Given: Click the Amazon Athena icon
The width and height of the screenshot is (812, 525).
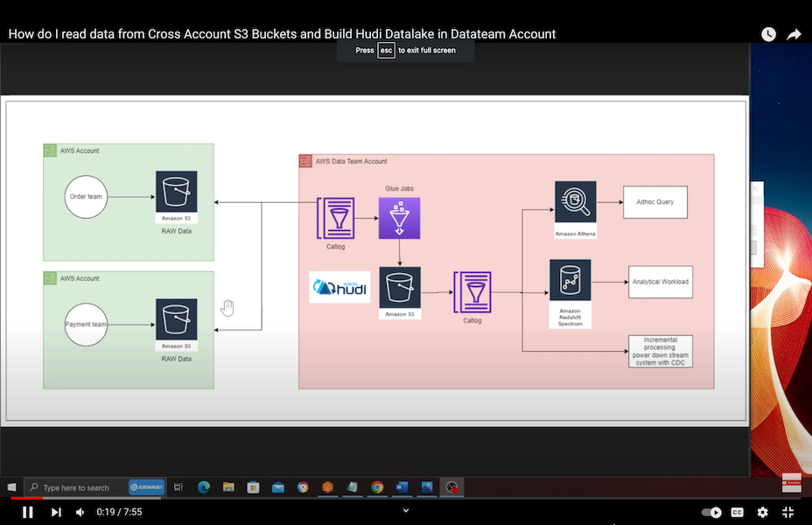Looking at the screenshot, I should tap(575, 203).
